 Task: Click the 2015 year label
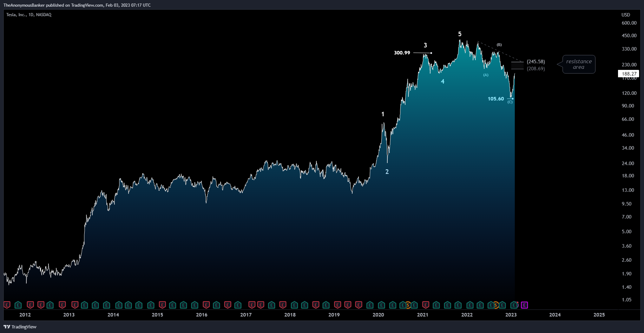click(x=157, y=315)
